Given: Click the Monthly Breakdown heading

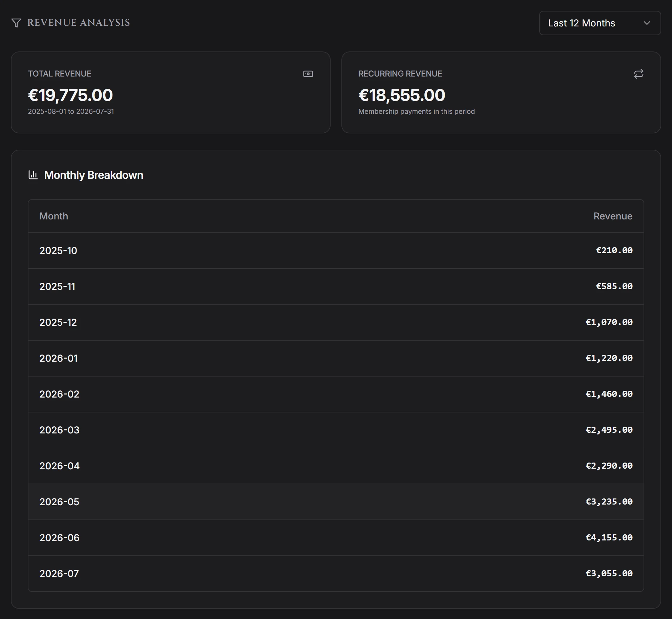Looking at the screenshot, I should point(93,175).
